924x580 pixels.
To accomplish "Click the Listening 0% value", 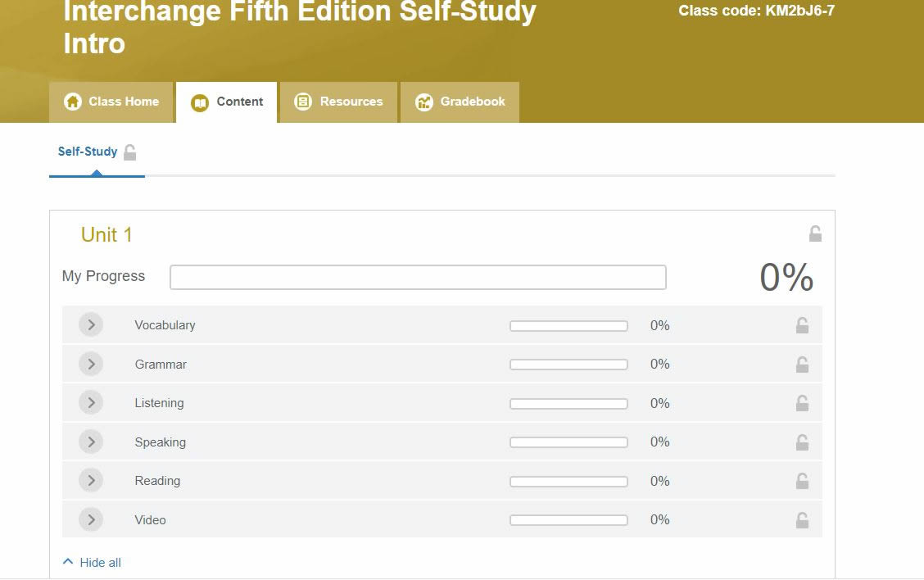I will point(660,403).
